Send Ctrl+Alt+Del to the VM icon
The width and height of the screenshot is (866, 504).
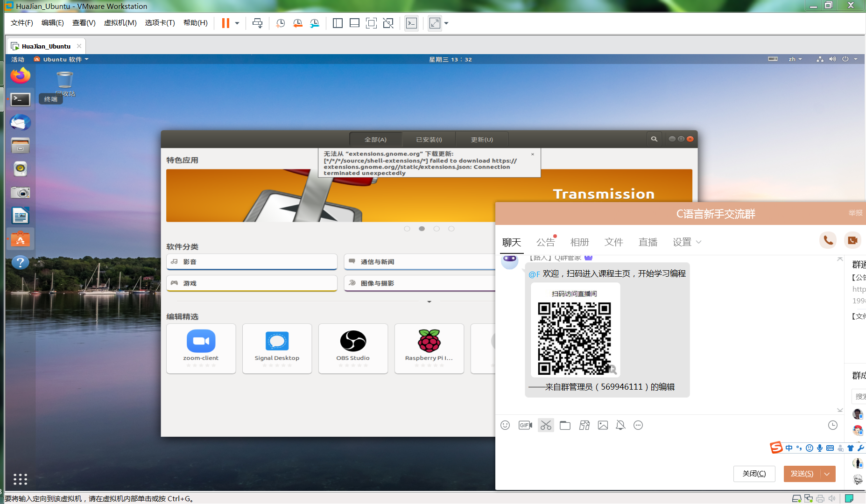coord(257,23)
